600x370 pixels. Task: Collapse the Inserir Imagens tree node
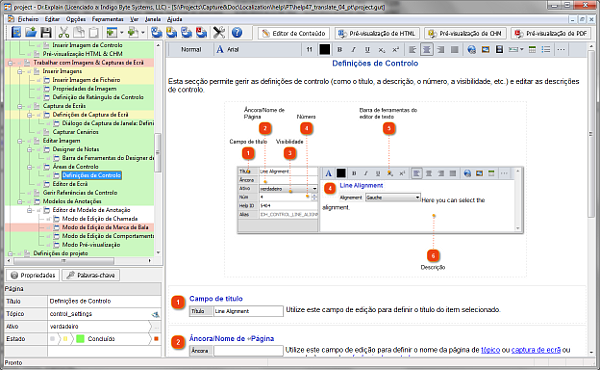(x=20, y=72)
